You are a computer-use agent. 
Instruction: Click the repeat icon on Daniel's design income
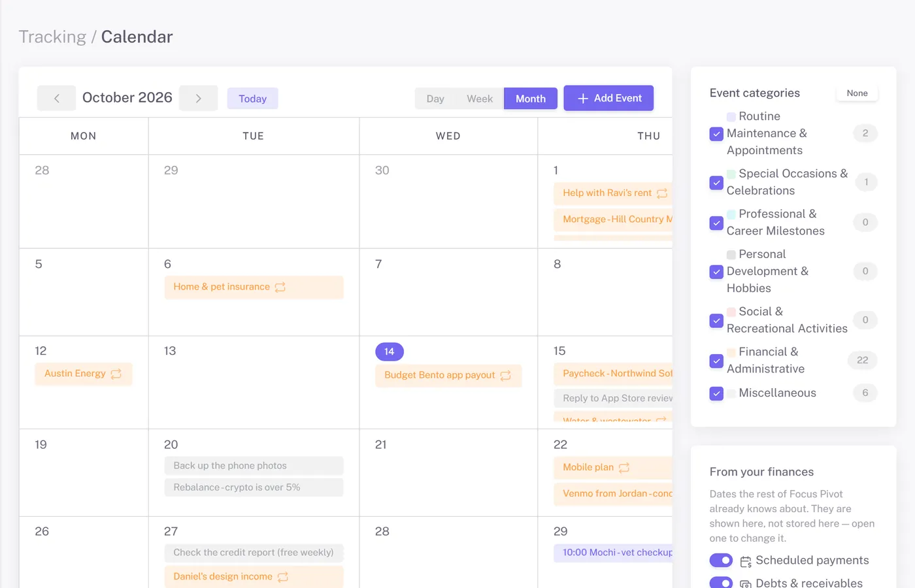[283, 578]
